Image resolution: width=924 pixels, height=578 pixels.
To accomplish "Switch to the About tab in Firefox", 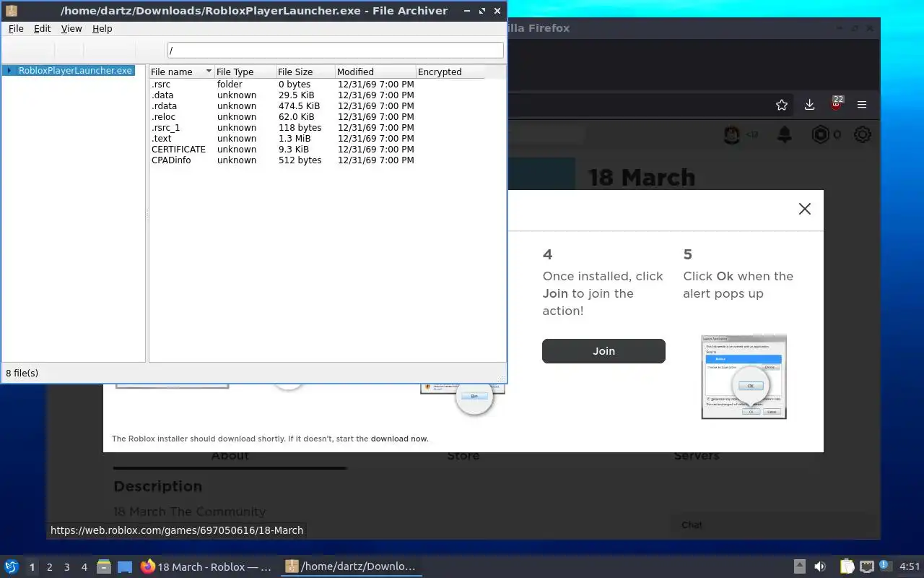I will point(230,456).
